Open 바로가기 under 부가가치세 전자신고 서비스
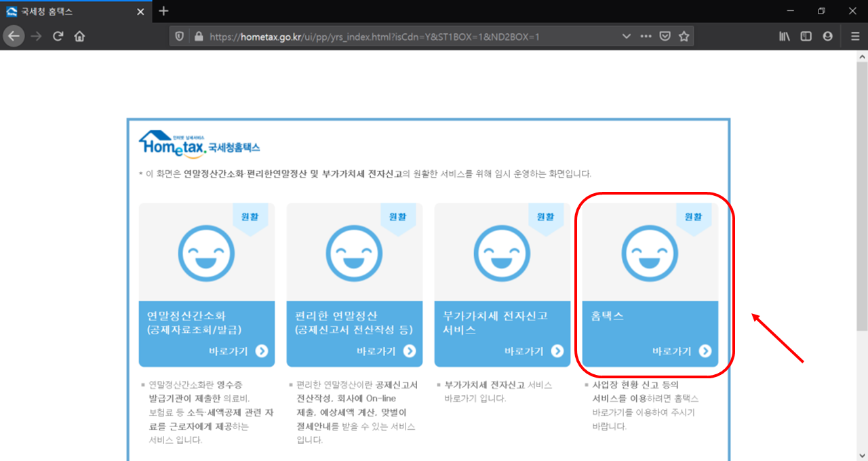Screen dimensions: 868x461 [534, 351]
